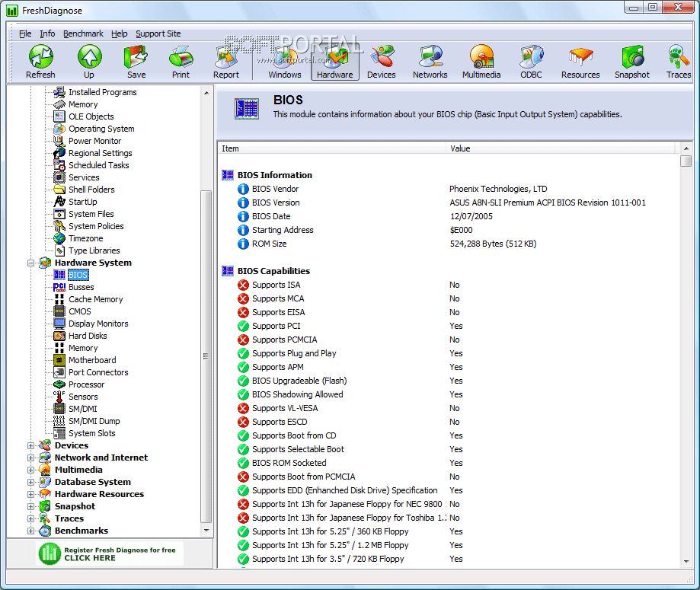
Task: Click the SM/DMI Dump icon
Action: (59, 421)
